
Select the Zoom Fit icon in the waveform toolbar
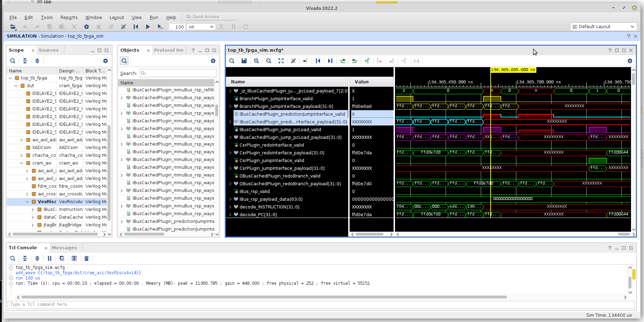(281, 61)
